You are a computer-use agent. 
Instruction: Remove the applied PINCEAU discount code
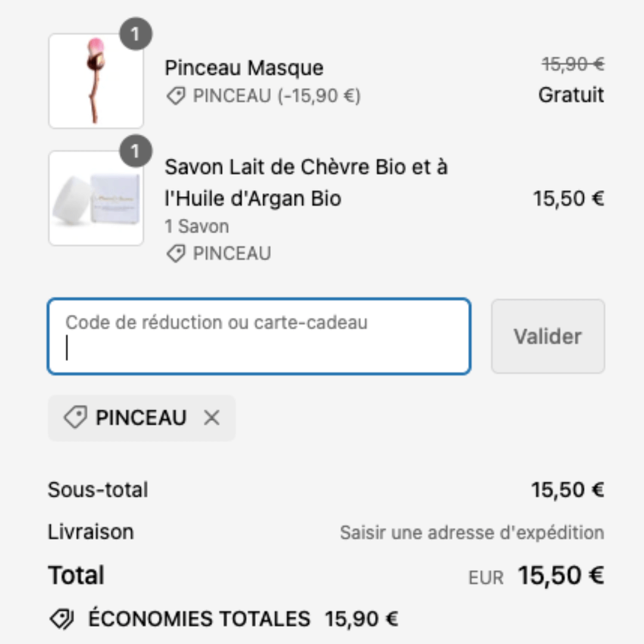(x=212, y=419)
